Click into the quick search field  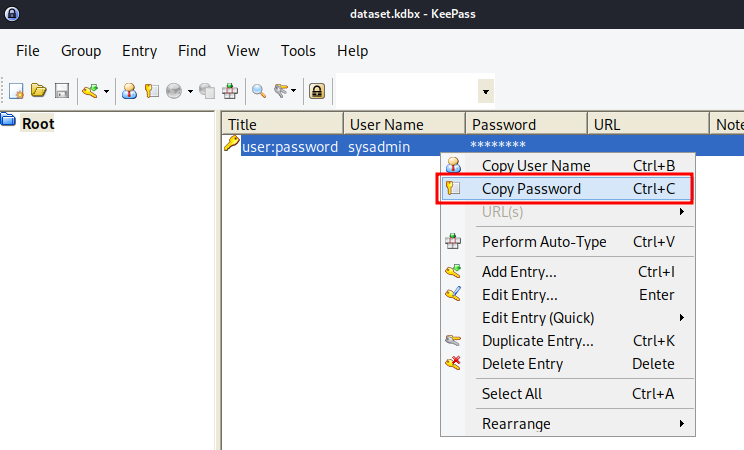407,90
